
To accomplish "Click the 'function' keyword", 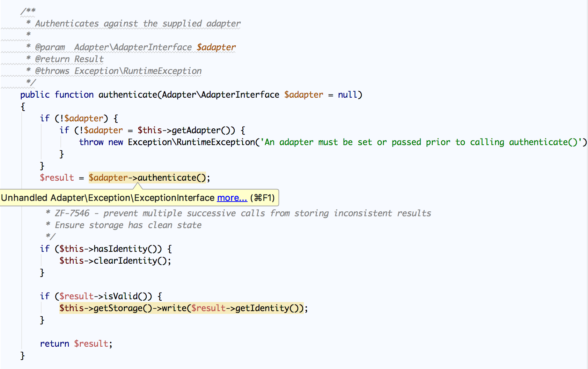I will click(74, 95).
